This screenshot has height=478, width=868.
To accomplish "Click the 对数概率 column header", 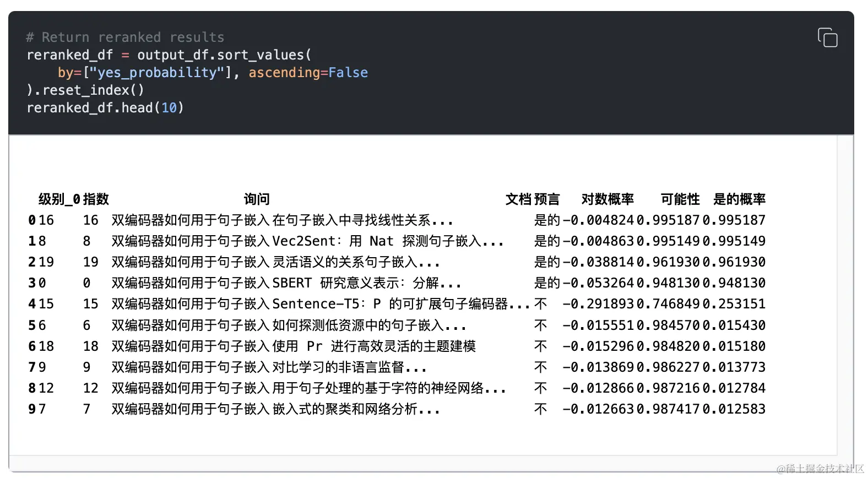I will [607, 199].
